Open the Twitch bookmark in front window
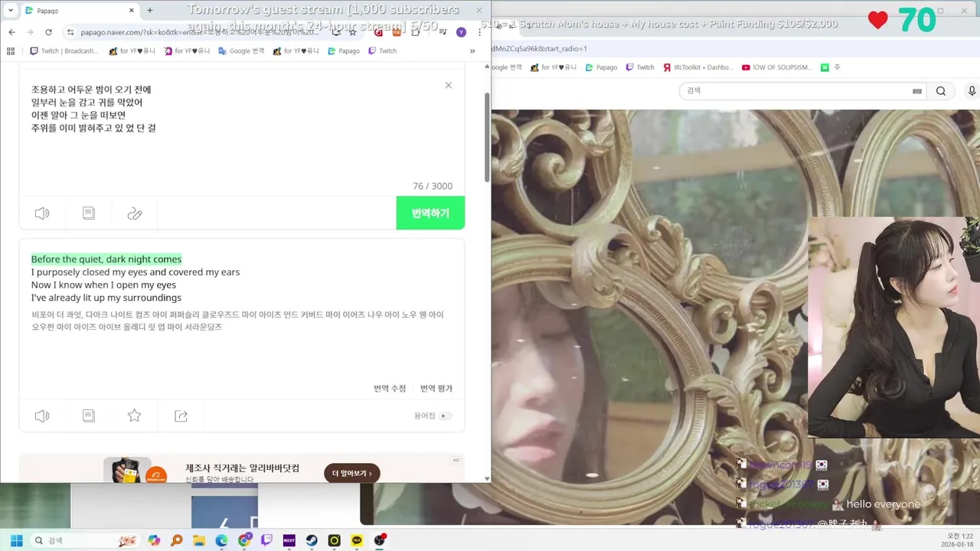Viewport: 980px width, 551px height. click(383, 51)
